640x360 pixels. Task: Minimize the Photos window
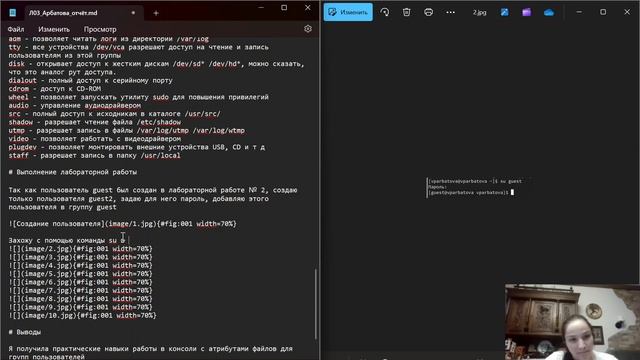[x=579, y=12]
